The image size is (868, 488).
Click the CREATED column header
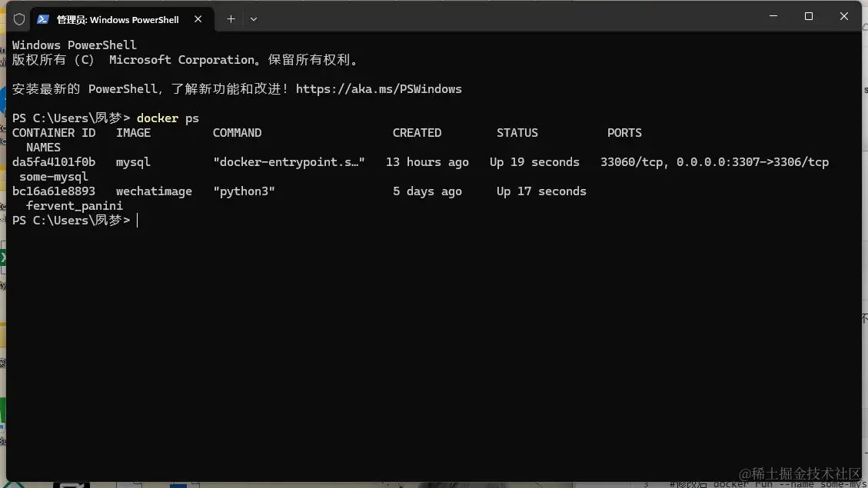click(417, 133)
